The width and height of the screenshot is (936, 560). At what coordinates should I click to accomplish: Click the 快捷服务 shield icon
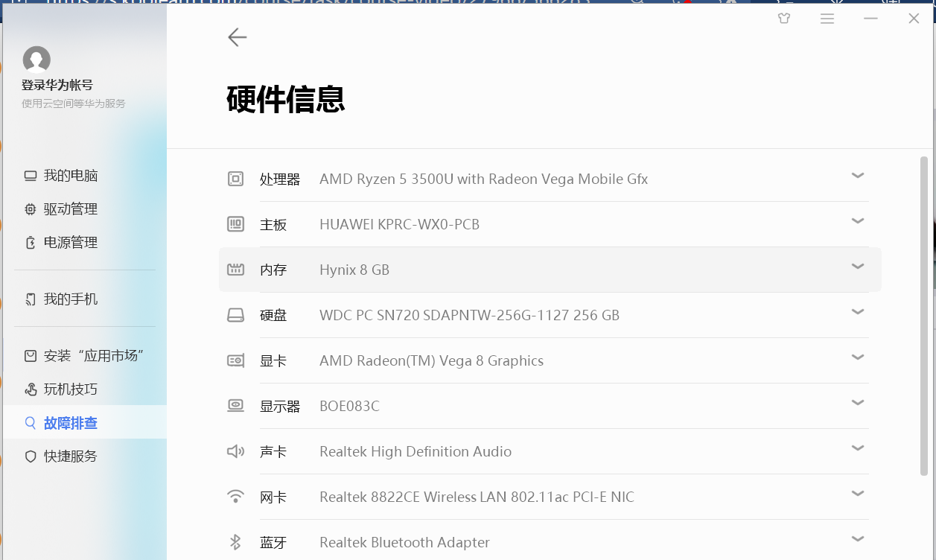pyautogui.click(x=31, y=456)
